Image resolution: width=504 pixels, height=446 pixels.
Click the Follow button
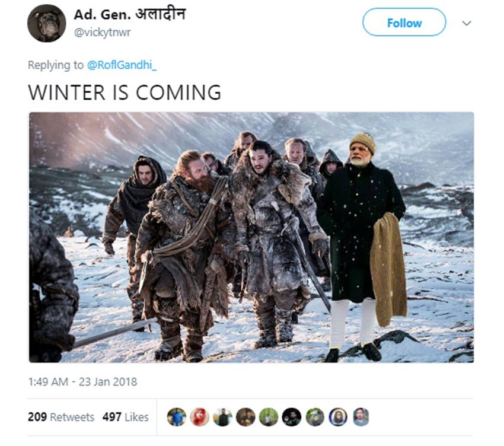tap(404, 23)
